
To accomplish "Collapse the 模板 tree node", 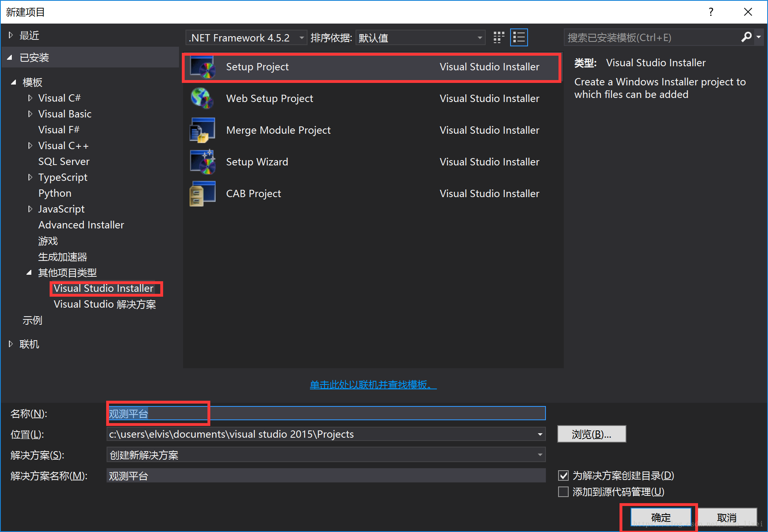I will tap(13, 83).
